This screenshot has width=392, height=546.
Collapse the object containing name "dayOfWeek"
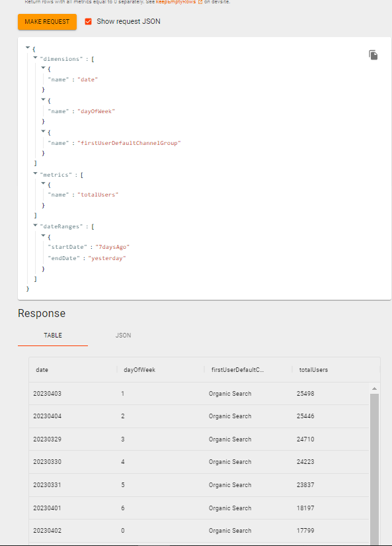pyautogui.click(x=43, y=99)
